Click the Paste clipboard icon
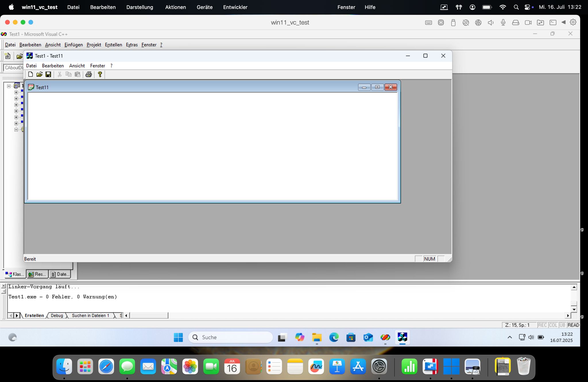 pyautogui.click(x=78, y=74)
